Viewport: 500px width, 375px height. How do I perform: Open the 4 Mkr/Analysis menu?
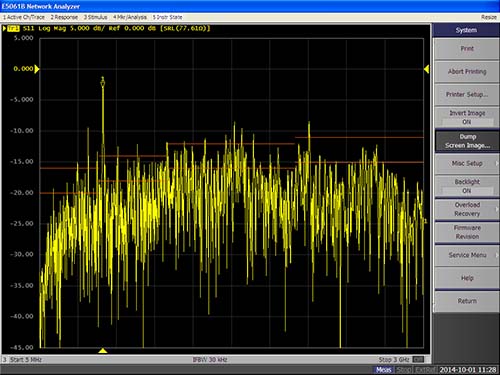click(x=130, y=17)
